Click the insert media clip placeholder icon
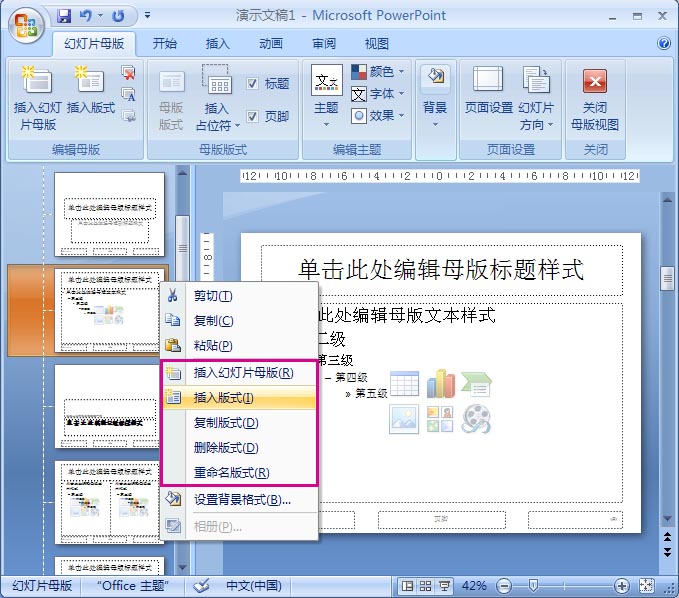Image resolution: width=679 pixels, height=598 pixels. [476, 419]
